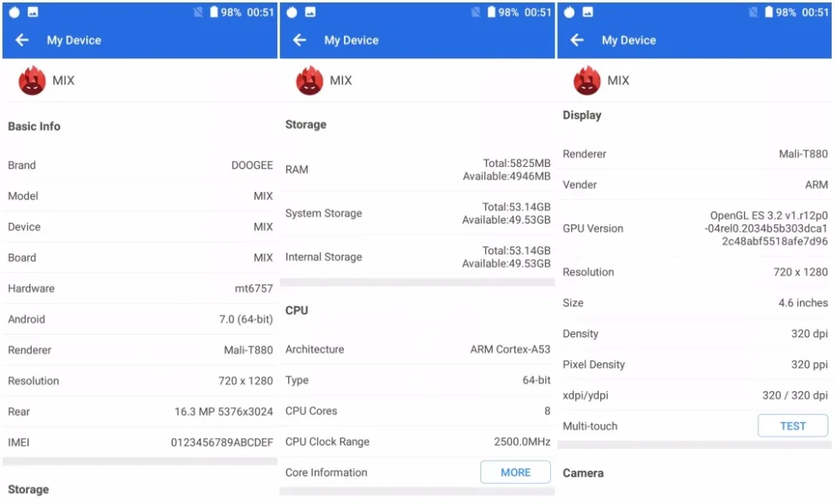Tap My Device title on Basic Info screen

74,40
